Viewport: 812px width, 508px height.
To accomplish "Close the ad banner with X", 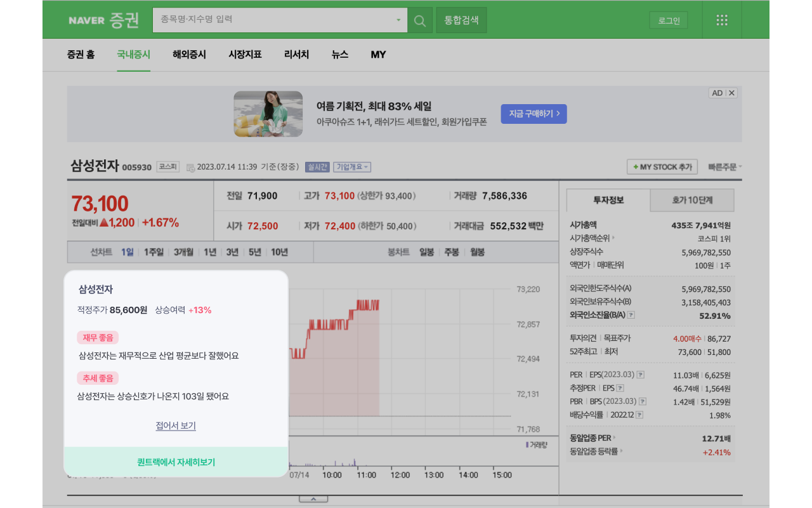I will tap(732, 93).
